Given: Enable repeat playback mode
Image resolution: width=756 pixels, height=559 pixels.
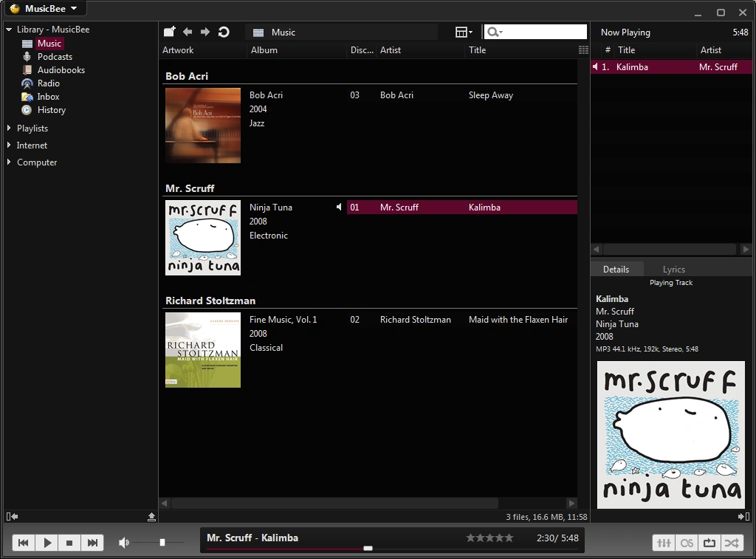Looking at the screenshot, I should [x=709, y=542].
